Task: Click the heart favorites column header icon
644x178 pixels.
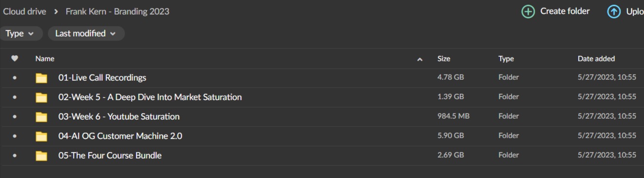Action: [x=15, y=58]
